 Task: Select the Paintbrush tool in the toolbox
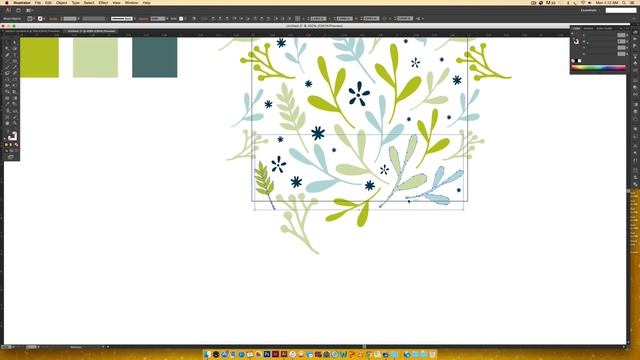tap(7, 67)
